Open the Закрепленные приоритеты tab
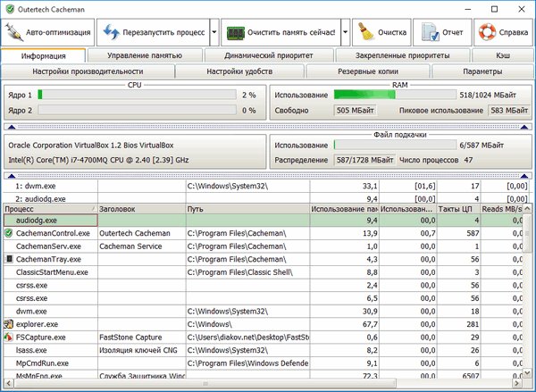The image size is (536, 392). click(402, 55)
